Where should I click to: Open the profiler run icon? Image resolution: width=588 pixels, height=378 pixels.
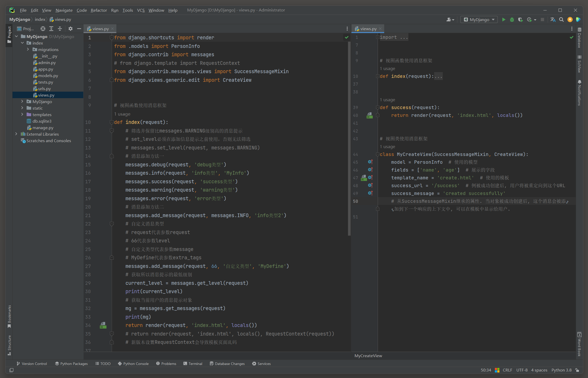tap(529, 20)
